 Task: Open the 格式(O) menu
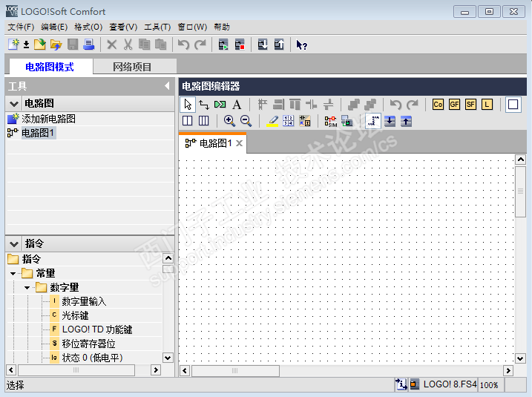click(x=88, y=27)
